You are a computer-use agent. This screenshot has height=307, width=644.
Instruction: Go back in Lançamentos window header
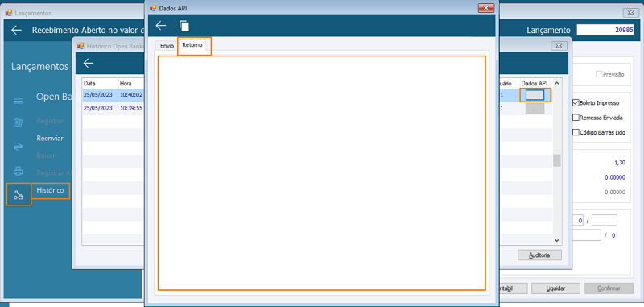coord(16,30)
